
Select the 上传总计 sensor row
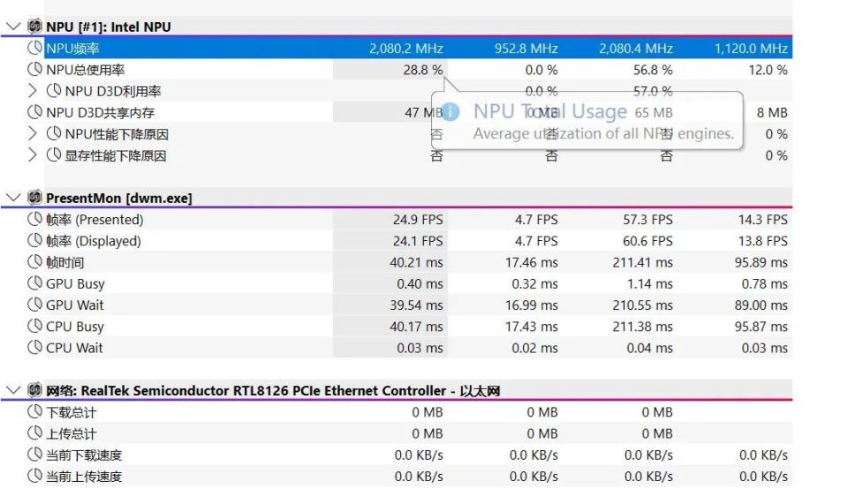72,433
